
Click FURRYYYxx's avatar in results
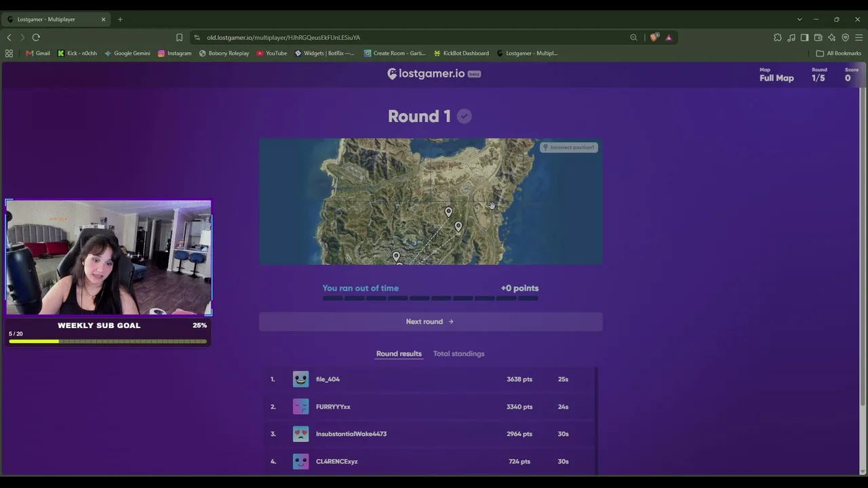pyautogui.click(x=300, y=407)
